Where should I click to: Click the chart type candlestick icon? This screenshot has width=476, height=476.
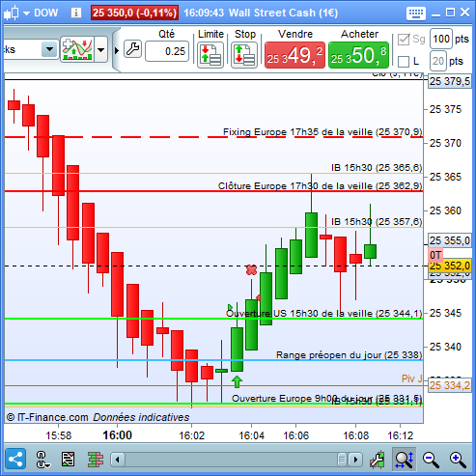click(12, 14)
